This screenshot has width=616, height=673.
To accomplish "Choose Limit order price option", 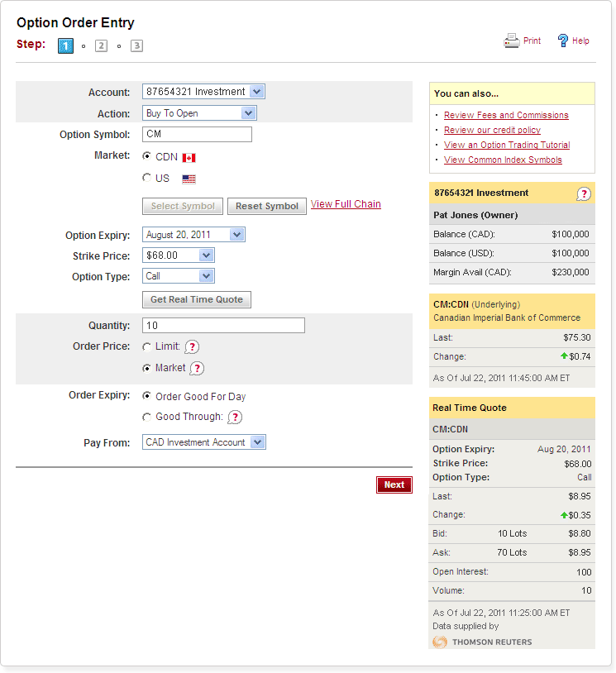I will pyautogui.click(x=147, y=346).
